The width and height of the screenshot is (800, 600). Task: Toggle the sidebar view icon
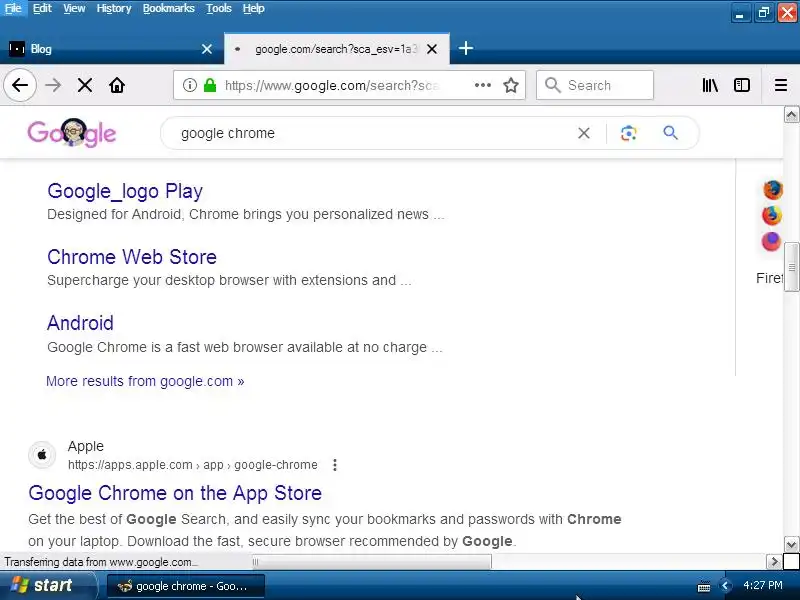[742, 85]
